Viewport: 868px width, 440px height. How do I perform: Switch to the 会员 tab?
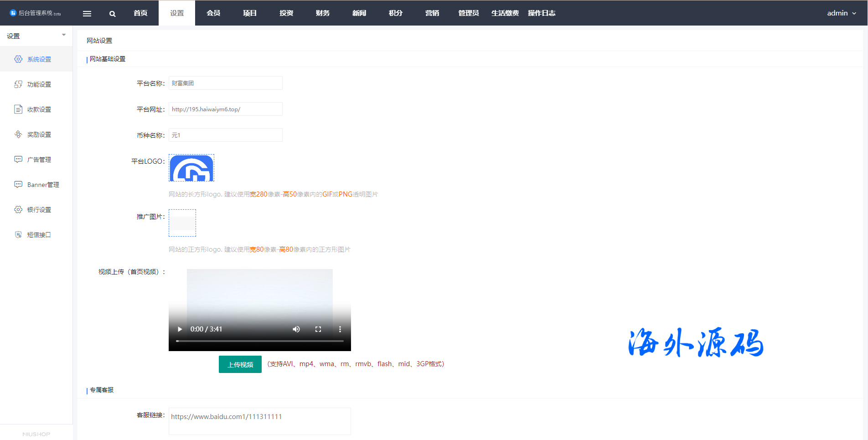tap(213, 13)
